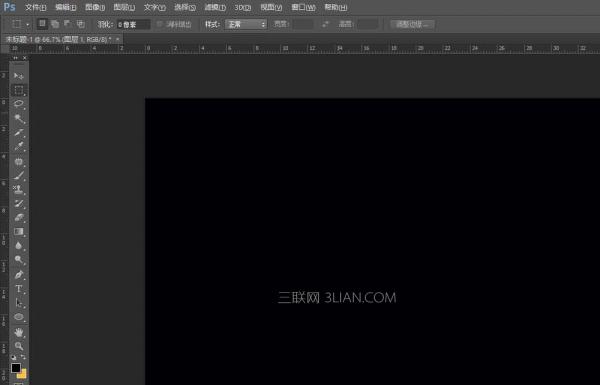Select the Gradient tool
This screenshot has height=385, width=600.
click(x=18, y=231)
